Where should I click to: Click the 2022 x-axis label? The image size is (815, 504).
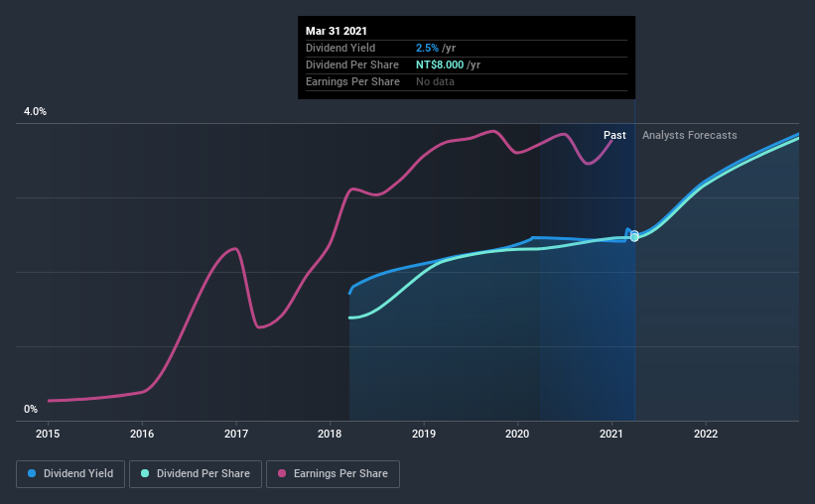click(706, 434)
